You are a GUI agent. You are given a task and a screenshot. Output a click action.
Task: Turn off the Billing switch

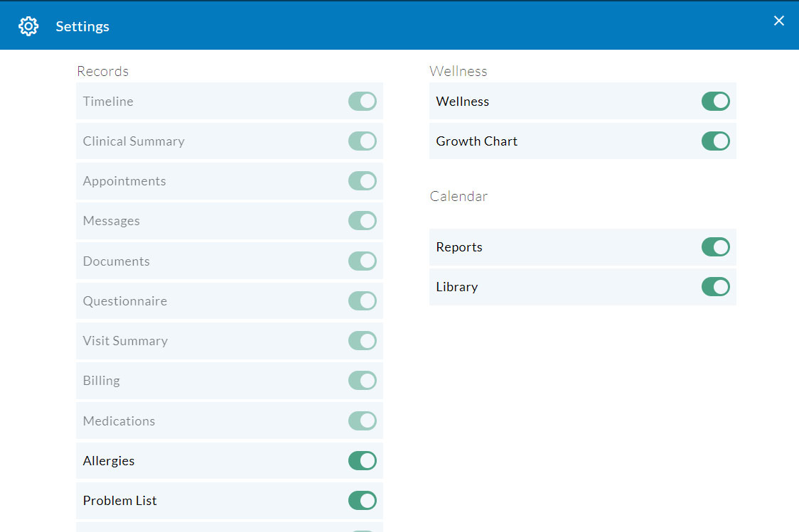click(x=362, y=381)
